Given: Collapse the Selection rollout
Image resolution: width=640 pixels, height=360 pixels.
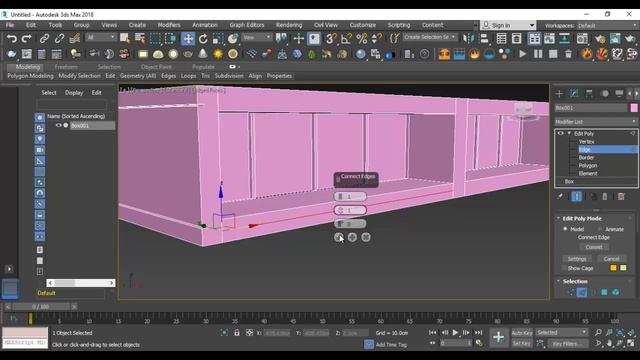Looking at the screenshot, I should (x=558, y=281).
